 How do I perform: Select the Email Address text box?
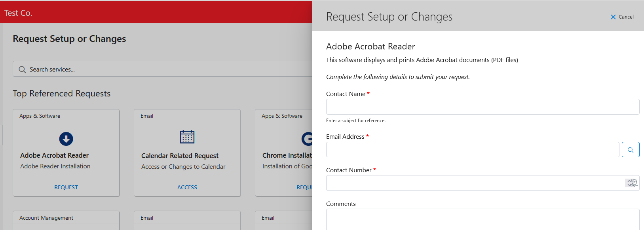tap(473, 150)
